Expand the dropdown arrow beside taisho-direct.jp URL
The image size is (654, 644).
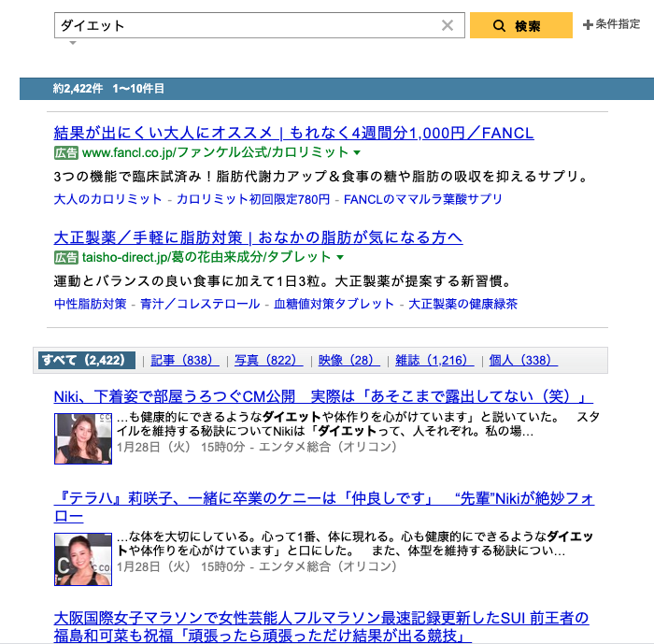340,258
